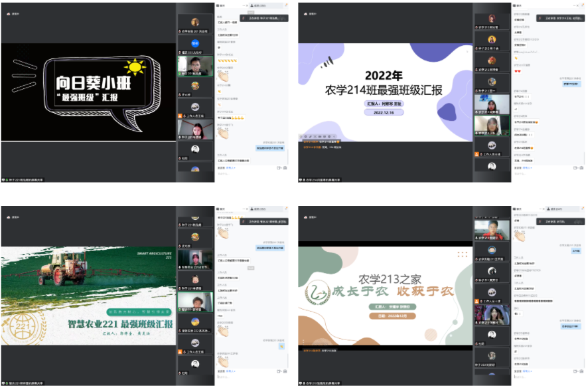Expand 所有人 recipient dropdown in 农学214班 chat

pyautogui.click(x=528, y=167)
